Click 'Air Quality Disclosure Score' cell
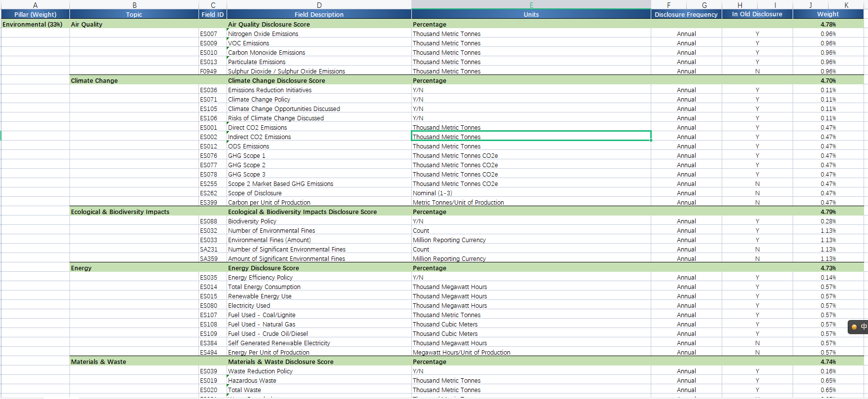This screenshot has width=868, height=399. coord(319,24)
